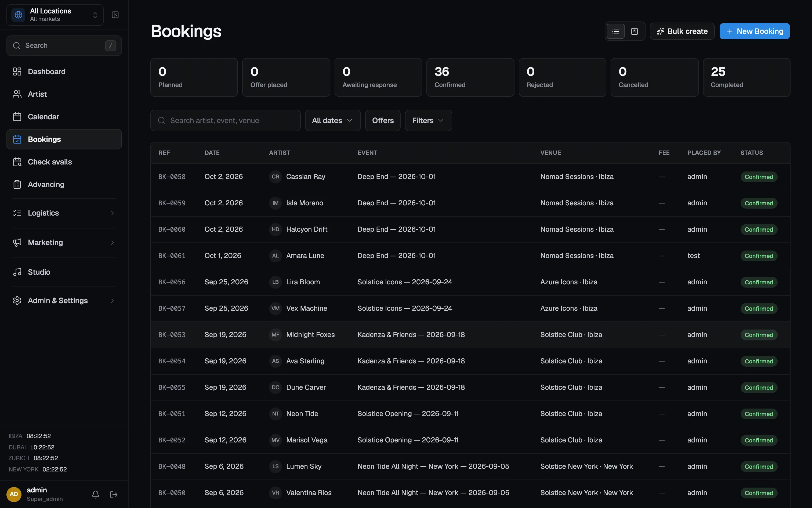Image resolution: width=812 pixels, height=508 pixels.
Task: Focus the Search artist, event, venue field
Action: pyautogui.click(x=226, y=120)
